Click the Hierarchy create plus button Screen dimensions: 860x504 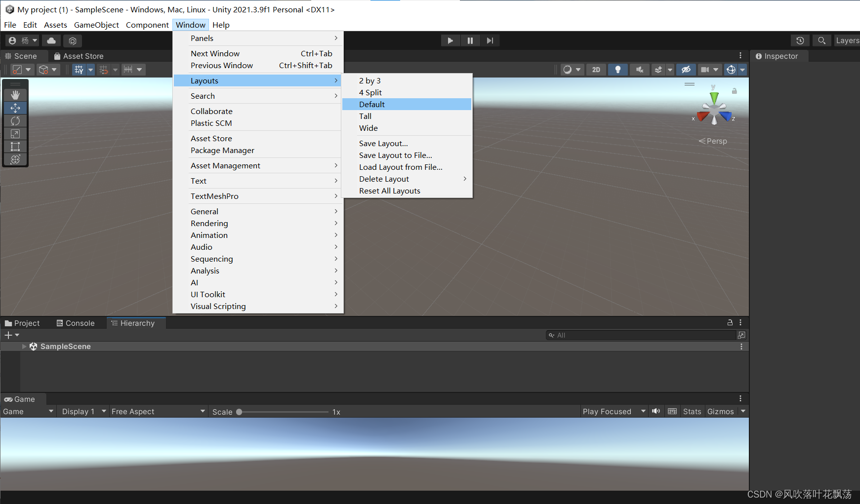click(8, 335)
